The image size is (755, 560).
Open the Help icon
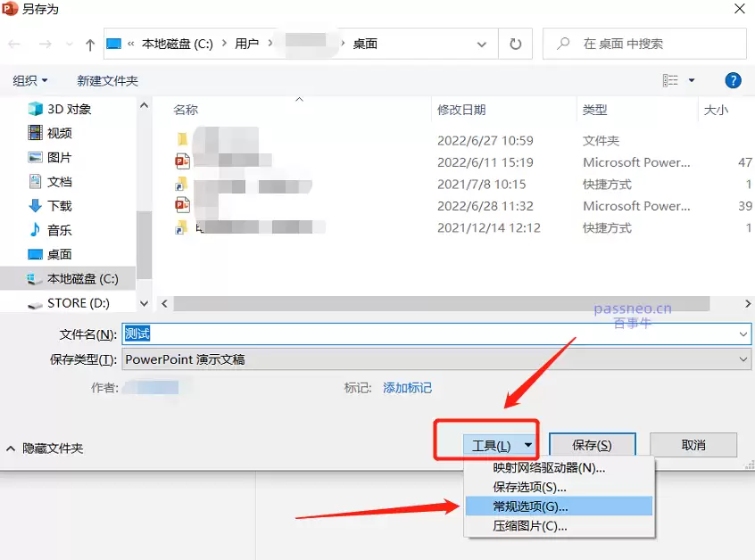click(733, 79)
